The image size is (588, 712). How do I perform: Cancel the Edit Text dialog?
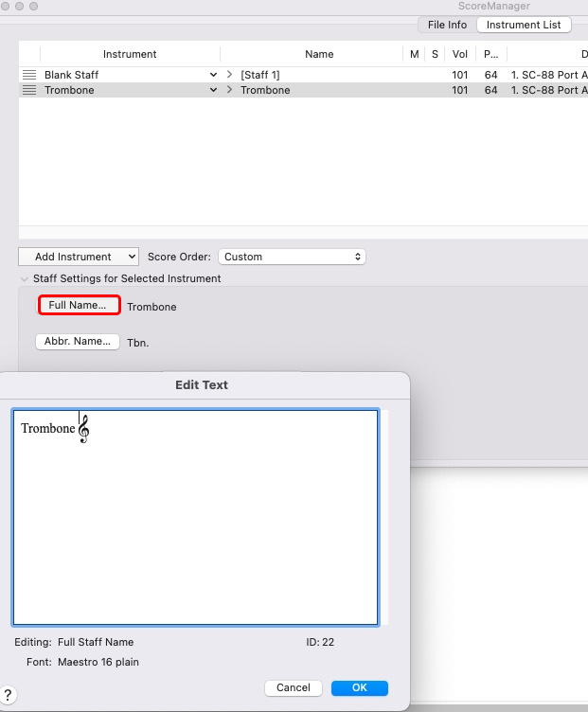coord(294,687)
